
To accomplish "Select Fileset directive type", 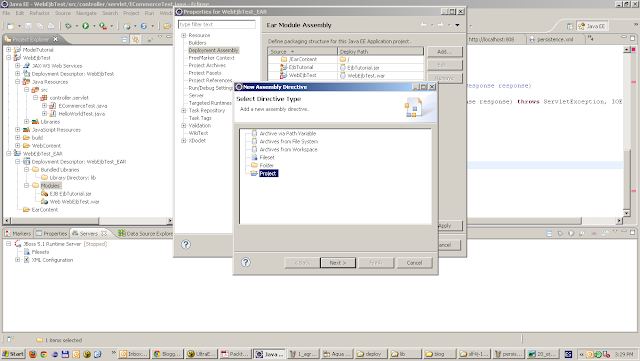I will tap(267, 157).
